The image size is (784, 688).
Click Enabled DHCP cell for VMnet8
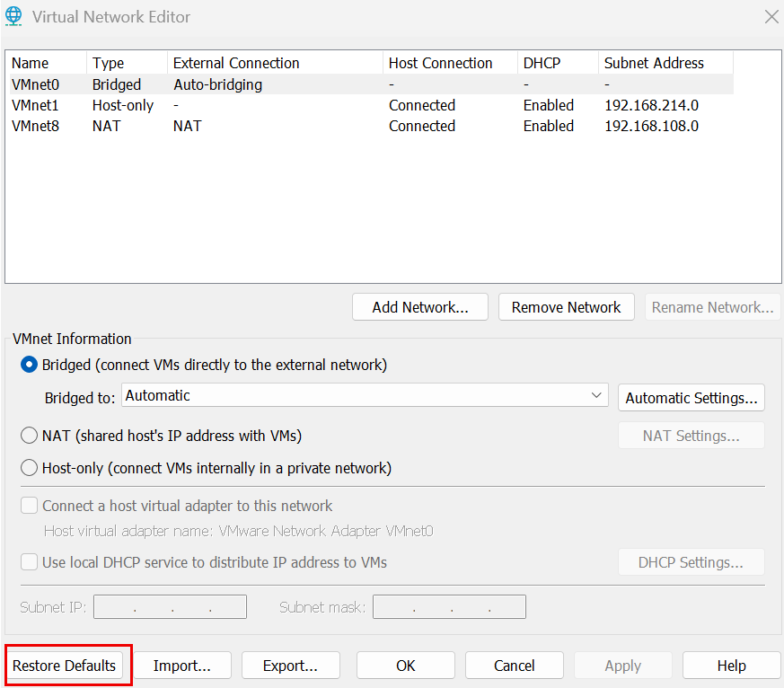(x=549, y=126)
